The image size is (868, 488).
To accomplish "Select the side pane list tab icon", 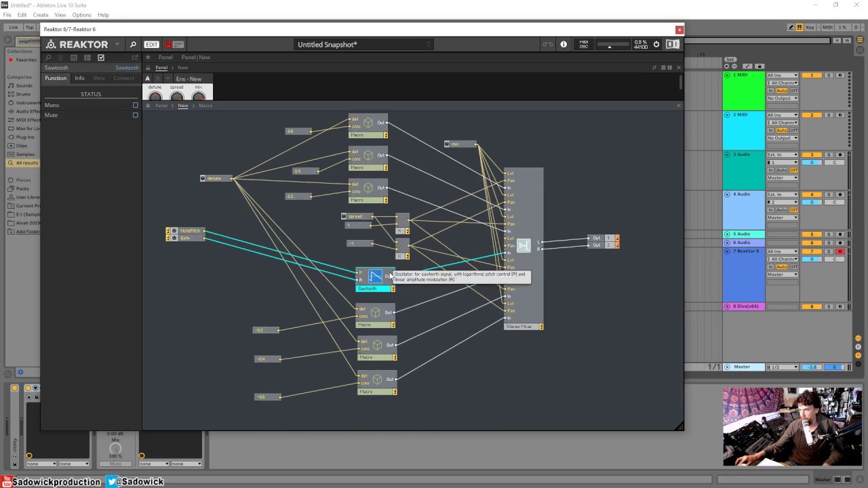I will [60, 58].
